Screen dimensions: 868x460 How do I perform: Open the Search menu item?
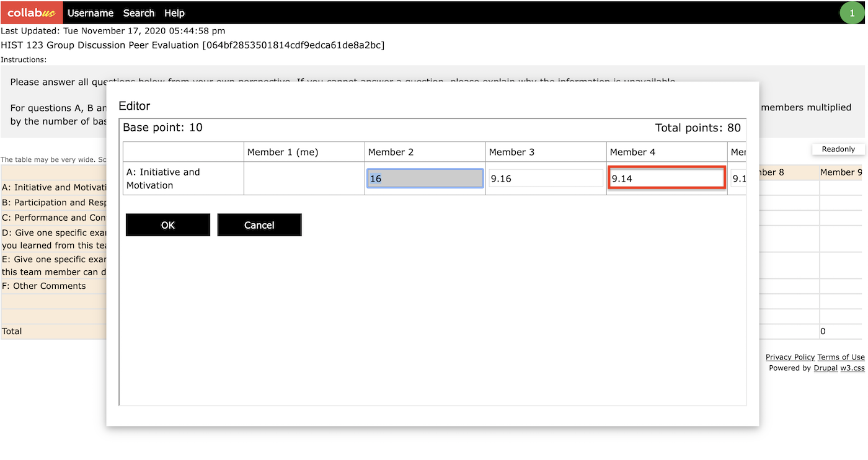tap(139, 13)
